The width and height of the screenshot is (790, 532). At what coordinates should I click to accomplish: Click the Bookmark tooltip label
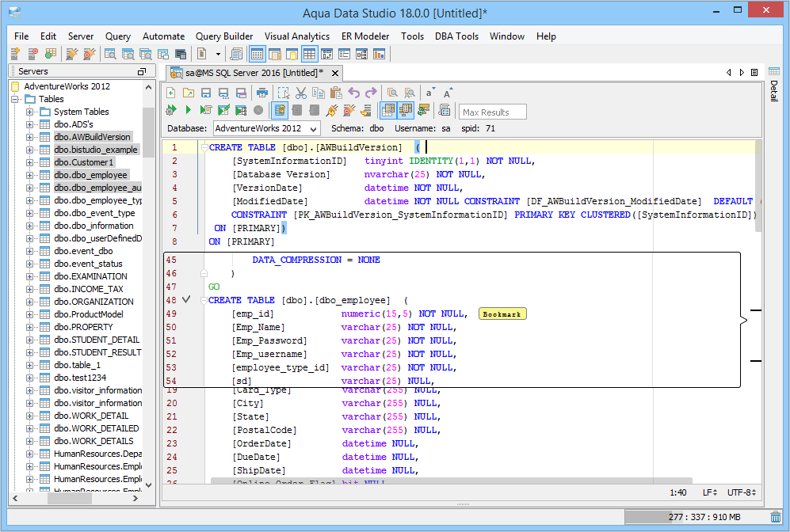502,314
